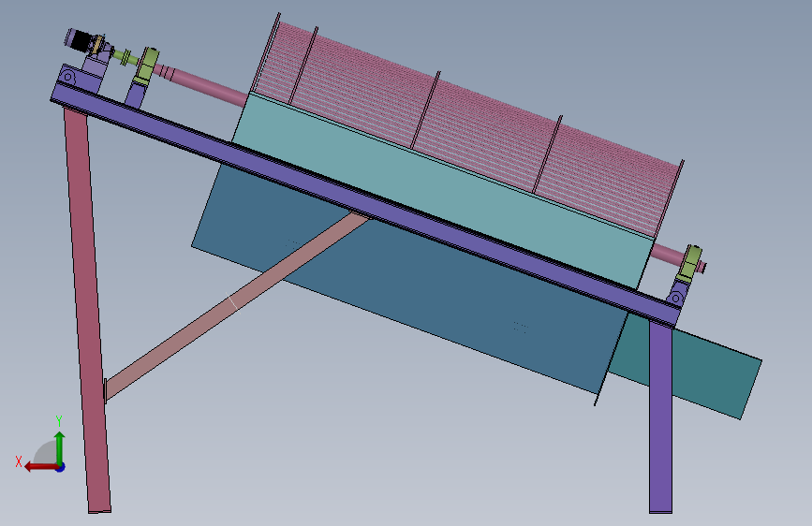The image size is (812, 526).
Task: Select the diagonal salmon brace strut
Action: pos(236,305)
